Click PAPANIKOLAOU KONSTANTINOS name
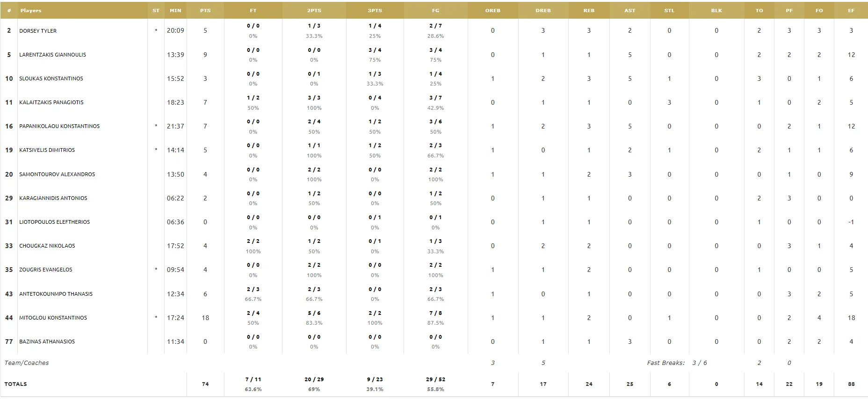 point(59,126)
